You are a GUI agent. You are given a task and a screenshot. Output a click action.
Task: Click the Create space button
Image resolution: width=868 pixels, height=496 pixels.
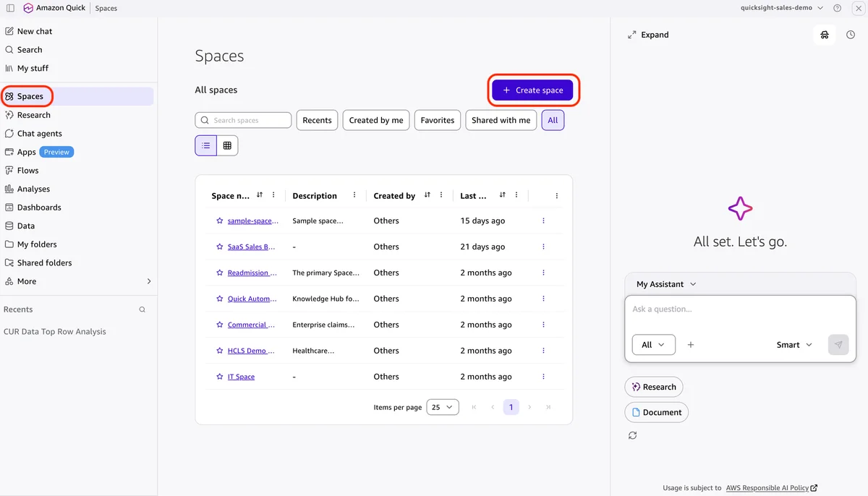tap(532, 90)
